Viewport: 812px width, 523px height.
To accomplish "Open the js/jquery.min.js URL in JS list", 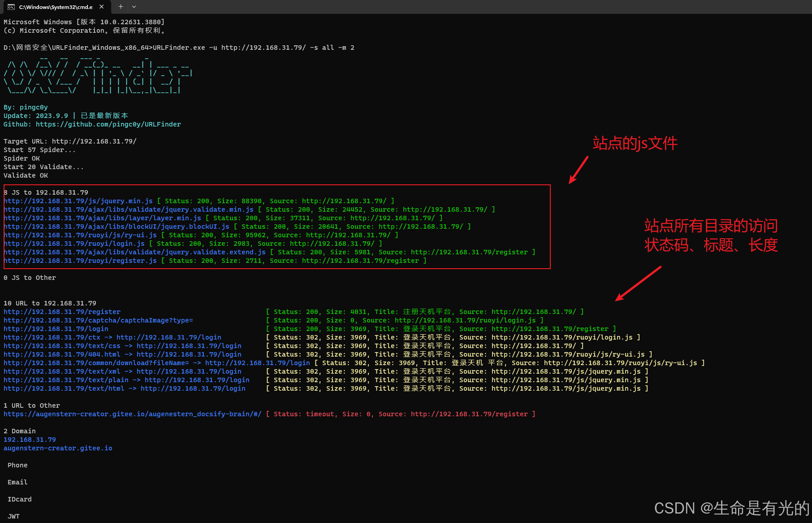I will [x=78, y=201].
